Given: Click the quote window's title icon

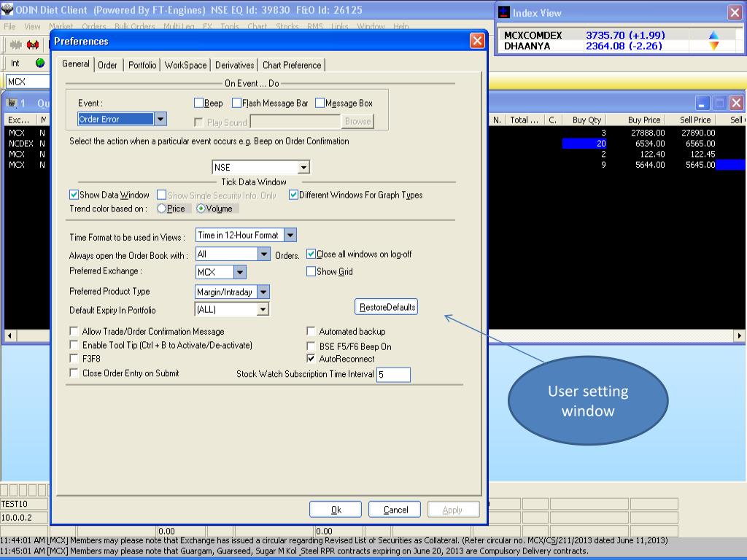Looking at the screenshot, I should coord(12,103).
